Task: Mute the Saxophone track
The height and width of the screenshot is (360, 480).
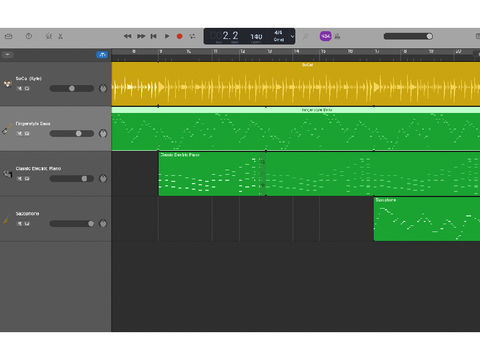Action: point(20,224)
